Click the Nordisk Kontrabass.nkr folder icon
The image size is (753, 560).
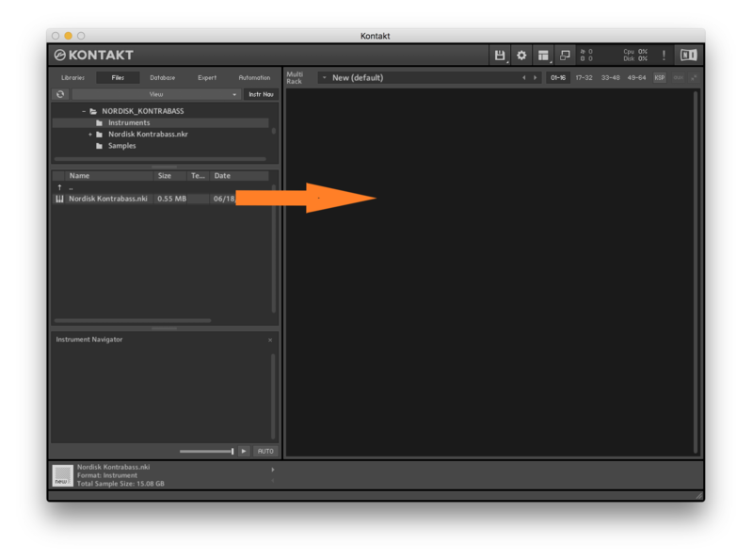click(99, 135)
